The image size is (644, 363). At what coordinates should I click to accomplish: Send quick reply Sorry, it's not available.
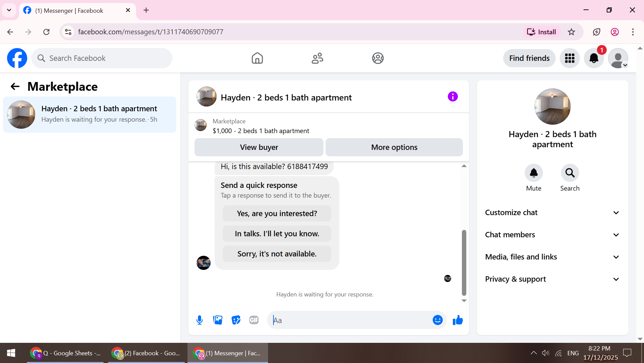277,254
